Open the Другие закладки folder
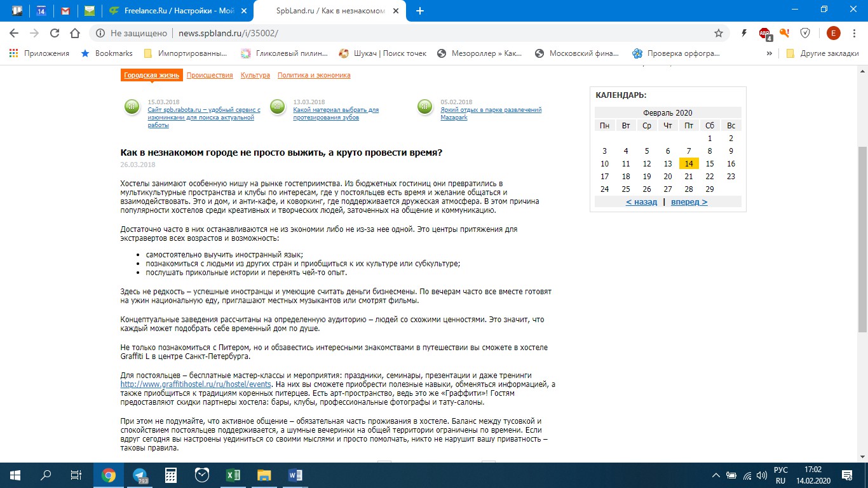The width and height of the screenshot is (868, 488). click(x=822, y=53)
